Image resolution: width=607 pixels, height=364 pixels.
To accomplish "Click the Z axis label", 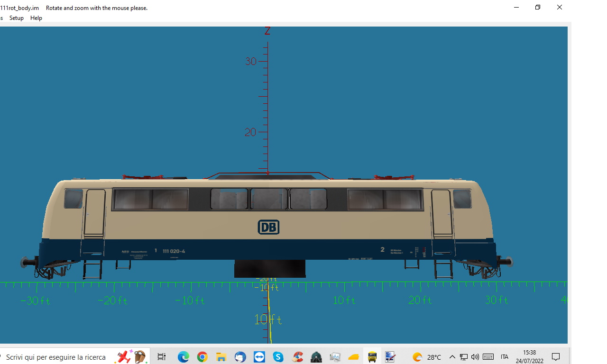I will [x=267, y=31].
